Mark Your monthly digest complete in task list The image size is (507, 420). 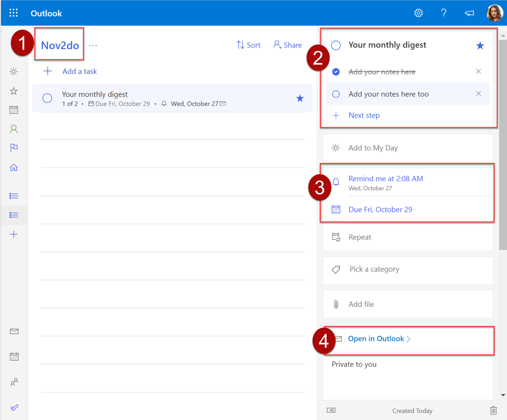coord(47,98)
